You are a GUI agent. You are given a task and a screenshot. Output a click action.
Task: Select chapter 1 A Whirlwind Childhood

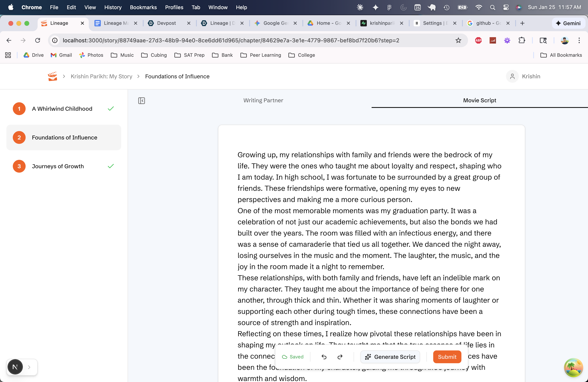62,109
